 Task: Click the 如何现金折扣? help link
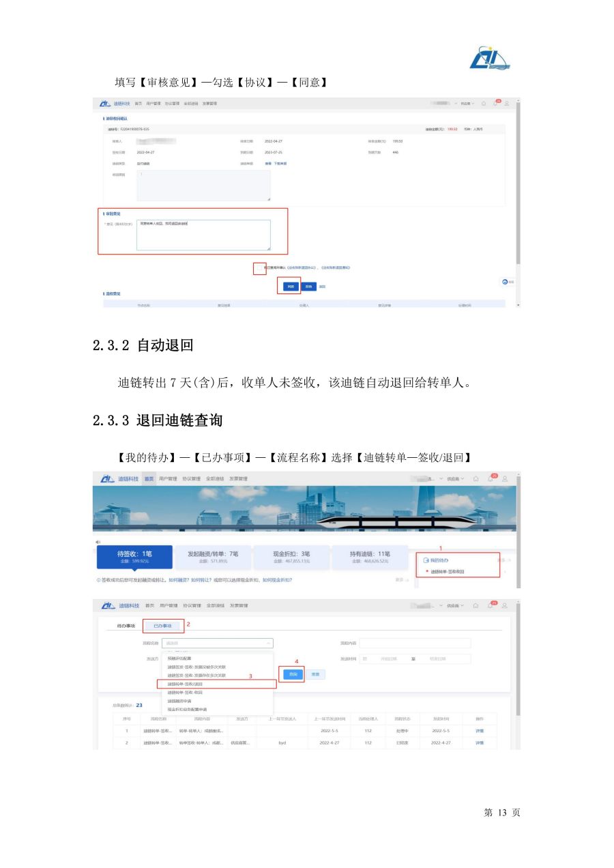point(277,579)
